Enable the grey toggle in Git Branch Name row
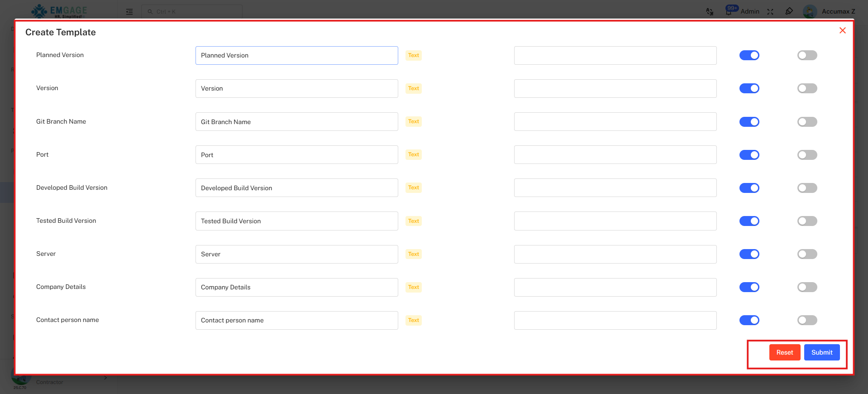This screenshot has width=868, height=394. tap(807, 122)
